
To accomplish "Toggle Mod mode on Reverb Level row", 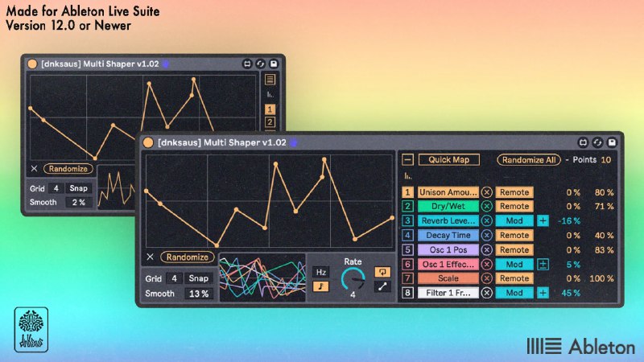I will [x=514, y=220].
